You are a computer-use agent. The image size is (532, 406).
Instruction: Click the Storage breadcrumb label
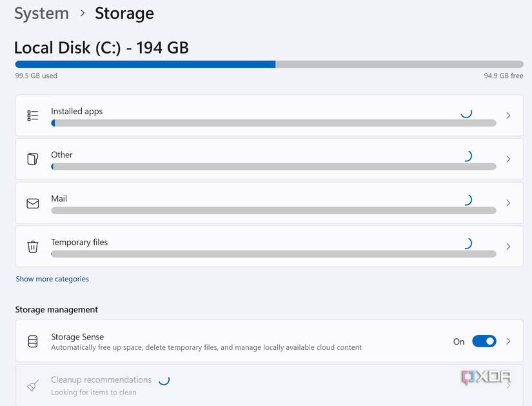124,13
